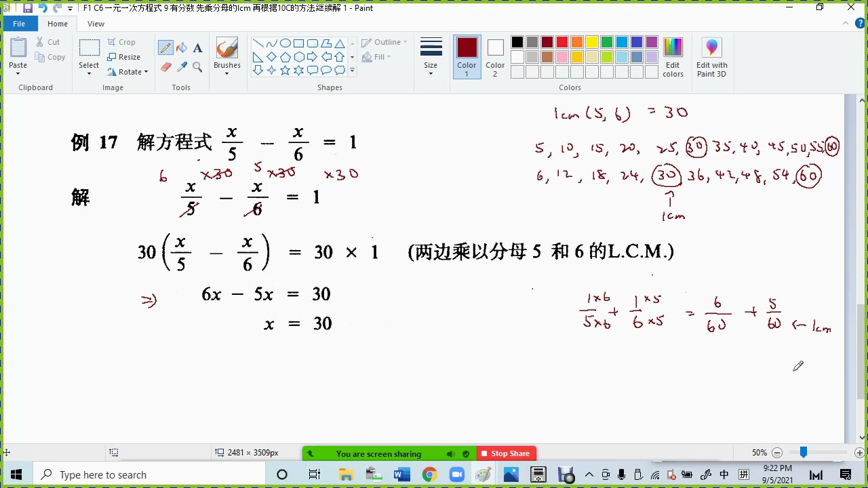The image size is (868, 488).
Task: Click the Crop button
Action: pos(121,42)
